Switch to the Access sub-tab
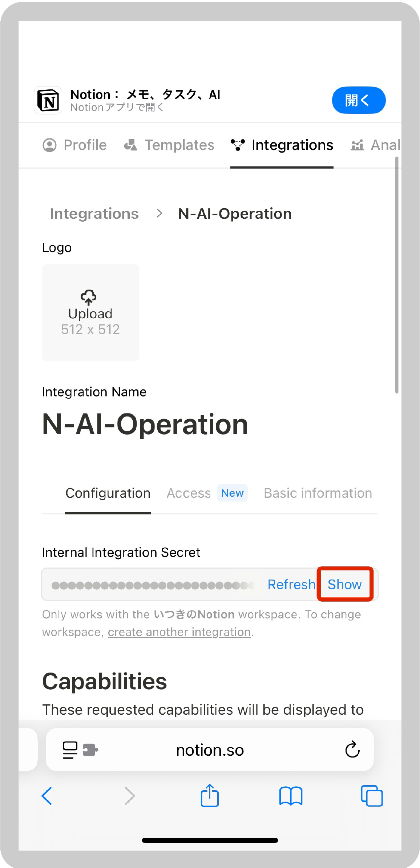420x868 pixels. pos(189,493)
